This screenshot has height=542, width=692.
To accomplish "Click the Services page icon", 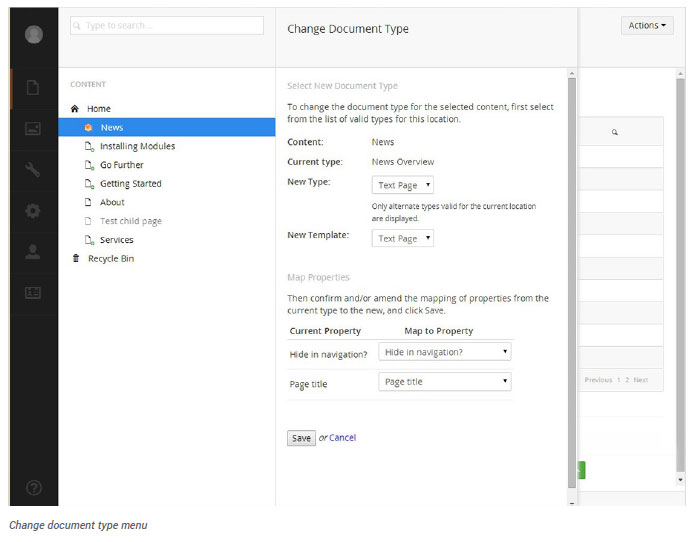I will (89, 240).
